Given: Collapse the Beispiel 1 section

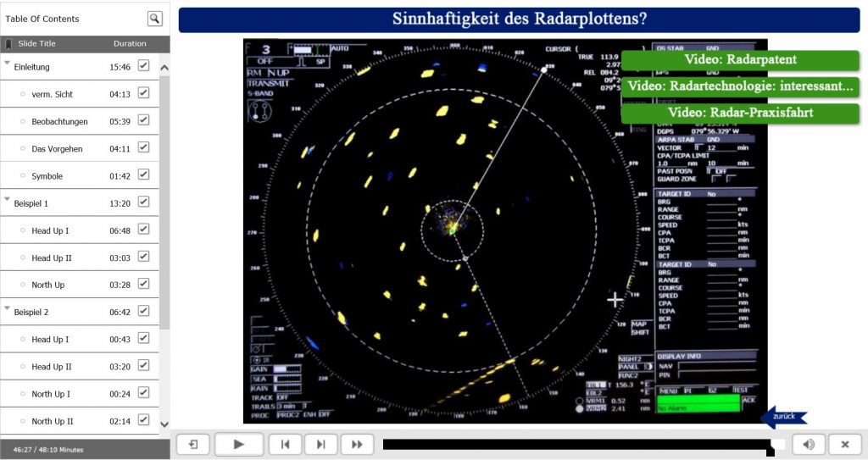Looking at the screenshot, I should pos(8,201).
